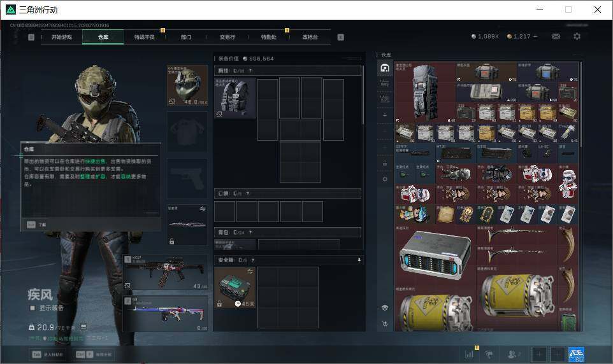Image resolution: width=613 pixels, height=364 pixels.
Task: Click the Tab 进入特勤处 hint button
Action: [x=48, y=354]
